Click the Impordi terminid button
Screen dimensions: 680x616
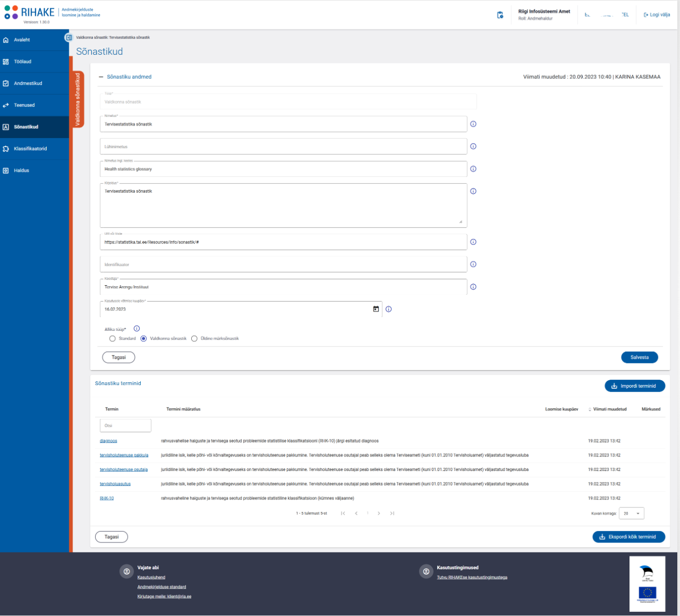pos(635,386)
